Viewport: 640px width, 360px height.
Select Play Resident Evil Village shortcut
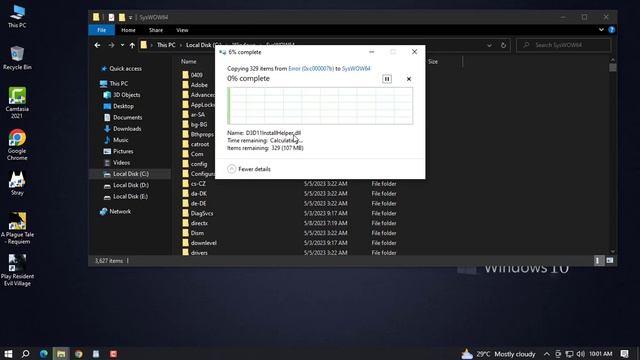(x=17, y=270)
